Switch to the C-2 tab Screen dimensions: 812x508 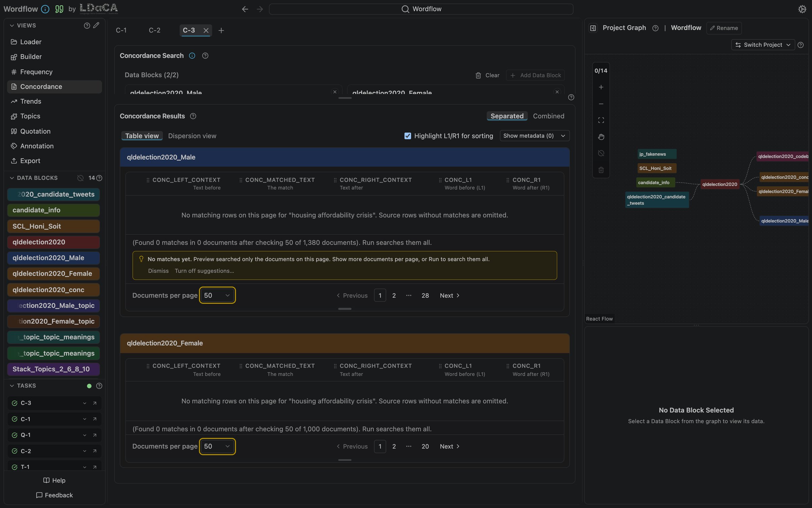[x=155, y=30]
